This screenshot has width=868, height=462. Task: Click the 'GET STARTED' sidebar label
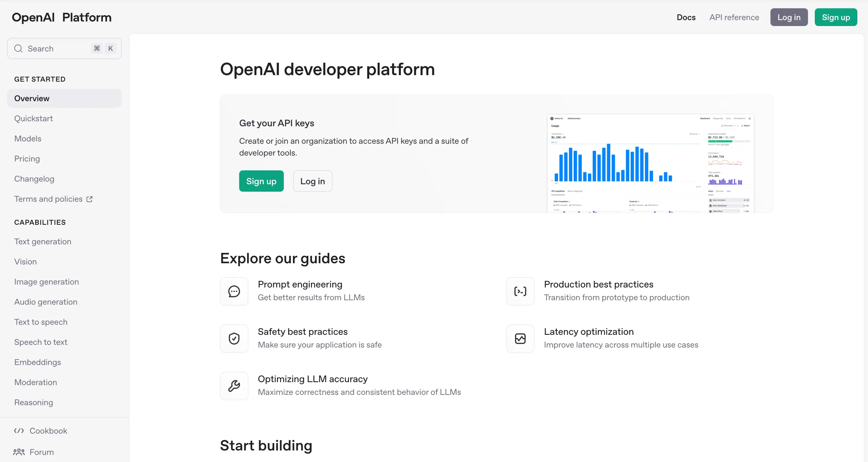39,79
